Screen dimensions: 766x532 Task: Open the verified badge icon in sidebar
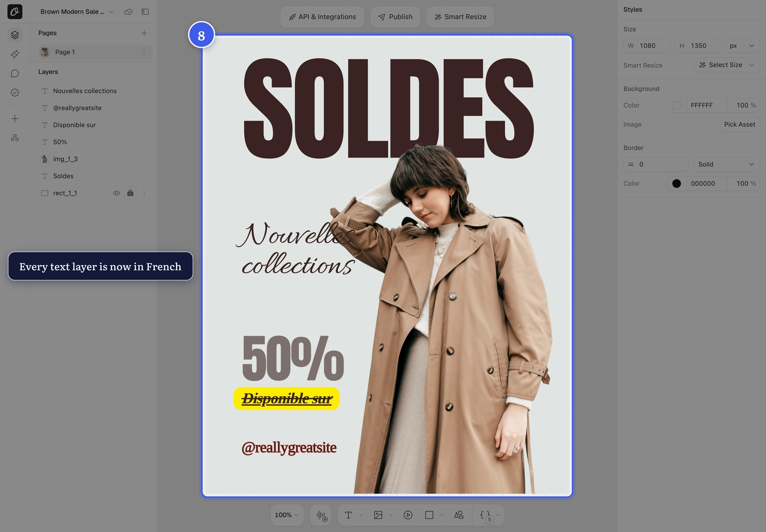click(15, 92)
